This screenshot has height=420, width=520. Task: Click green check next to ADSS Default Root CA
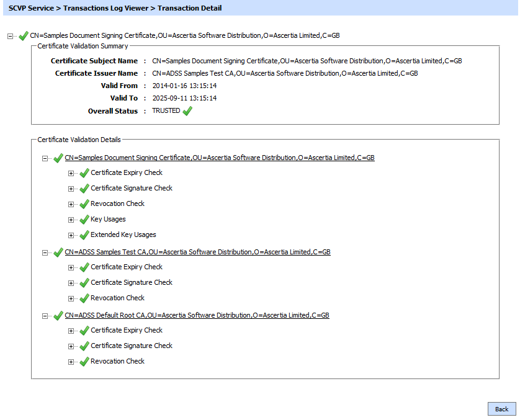[x=58, y=316]
